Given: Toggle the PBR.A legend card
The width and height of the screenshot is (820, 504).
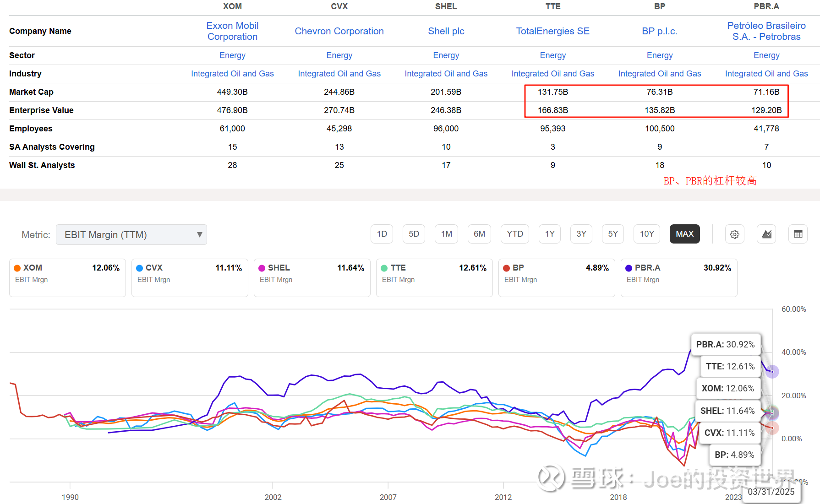Looking at the screenshot, I should (x=679, y=278).
